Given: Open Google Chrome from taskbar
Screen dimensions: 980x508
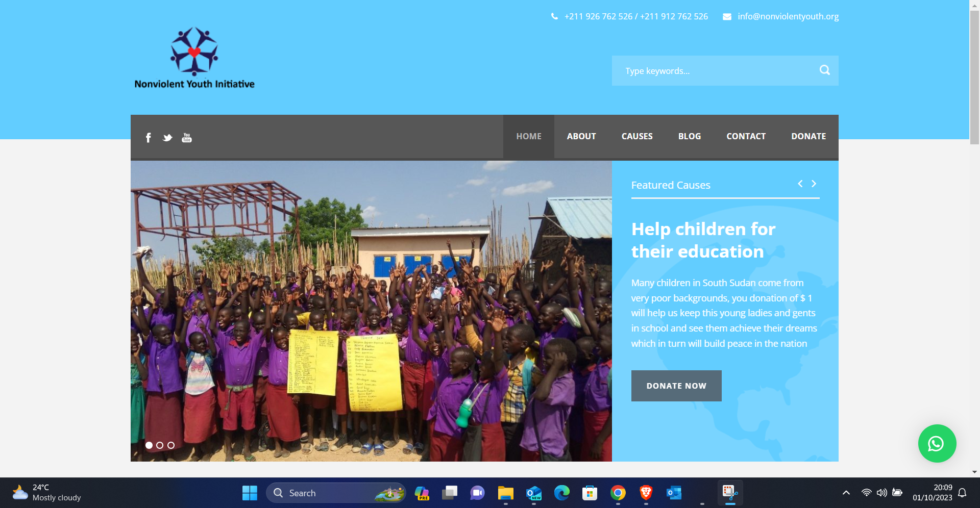Looking at the screenshot, I should tap(618, 493).
